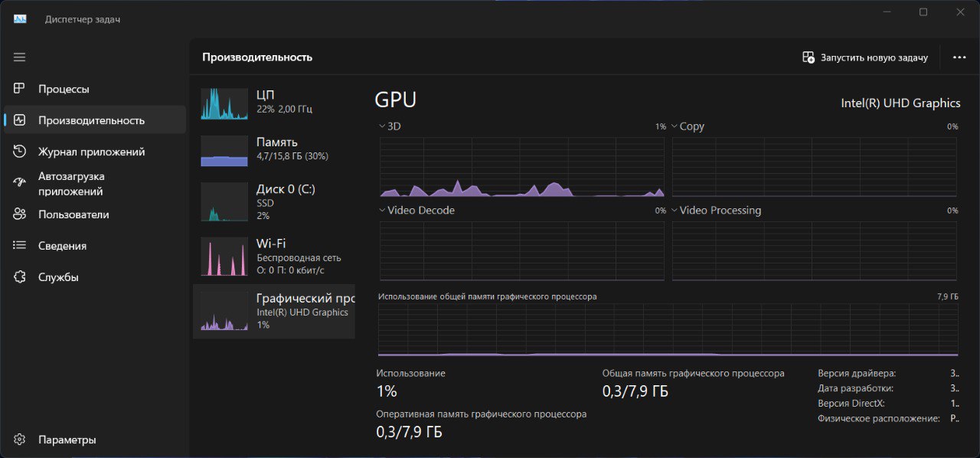Screen dimensions: 980x458
Task: Open the Сведения details list icon
Action: coord(20,246)
